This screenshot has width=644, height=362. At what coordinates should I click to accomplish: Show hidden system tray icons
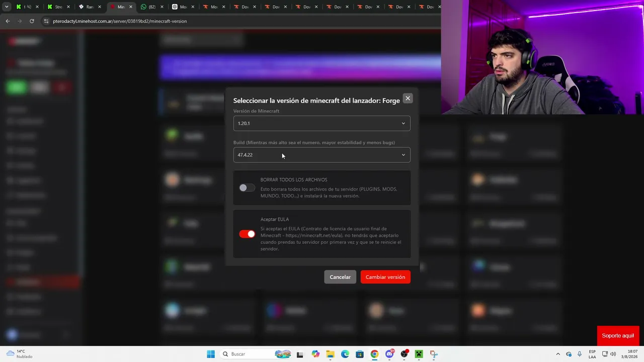click(557, 354)
